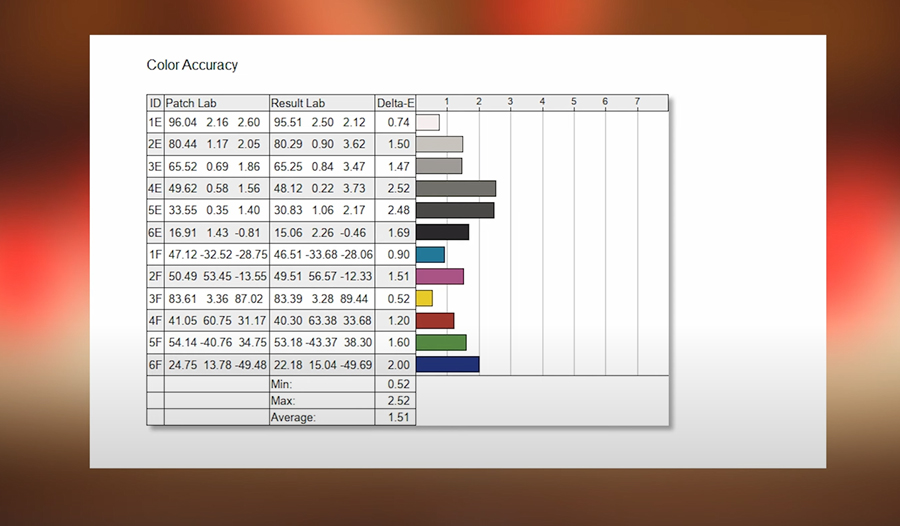Click the gray 3E bar

pyautogui.click(x=439, y=166)
